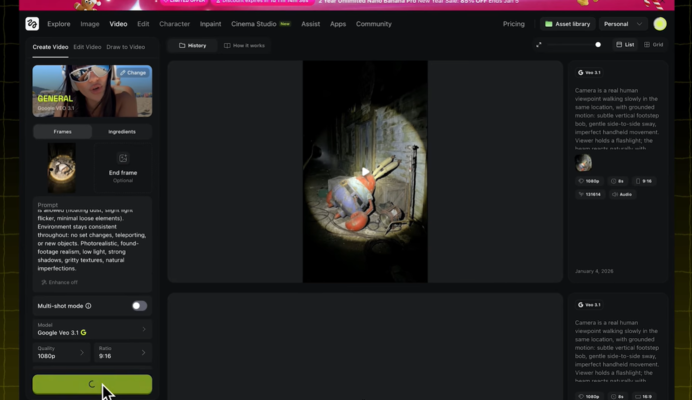Expand the Personal workspace dropdown
Screen dimensions: 692x400
[x=622, y=24]
